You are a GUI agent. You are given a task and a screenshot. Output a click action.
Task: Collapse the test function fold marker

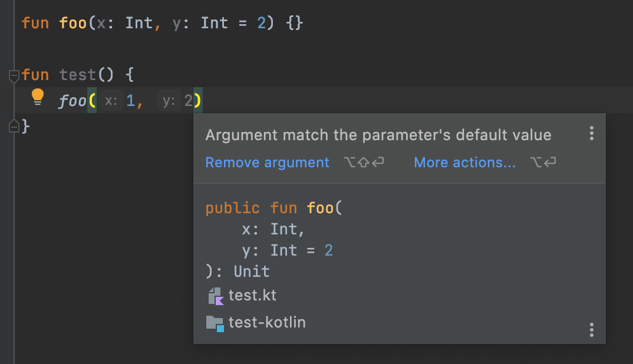click(x=14, y=75)
